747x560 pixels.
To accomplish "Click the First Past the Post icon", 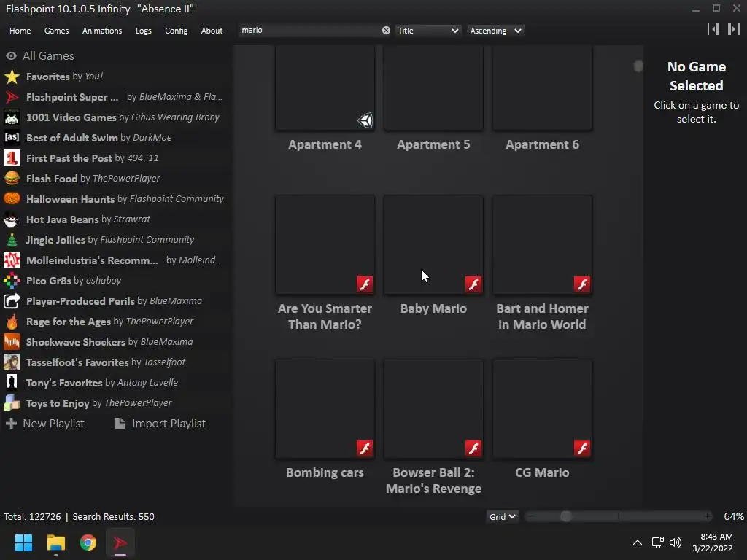I will pos(12,158).
